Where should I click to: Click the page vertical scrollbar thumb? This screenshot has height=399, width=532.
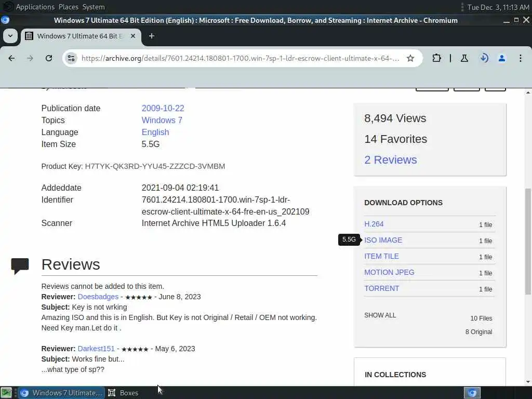528,241
